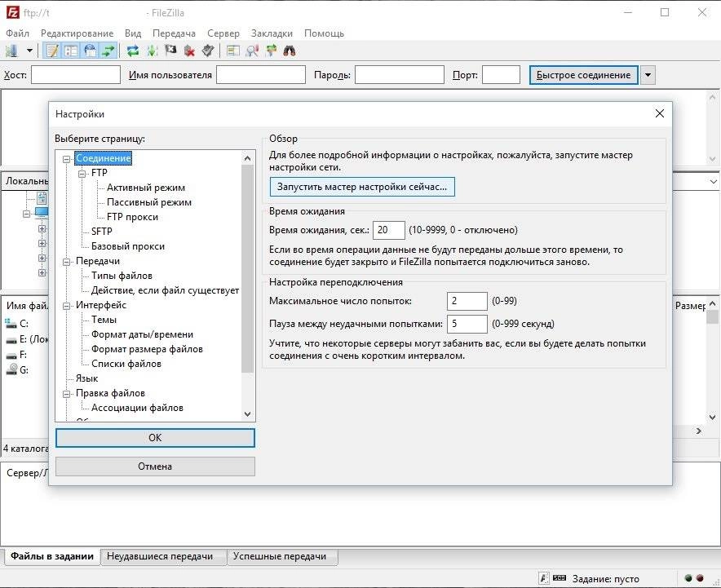
Task: Open the Передача menu
Action: 175,33
